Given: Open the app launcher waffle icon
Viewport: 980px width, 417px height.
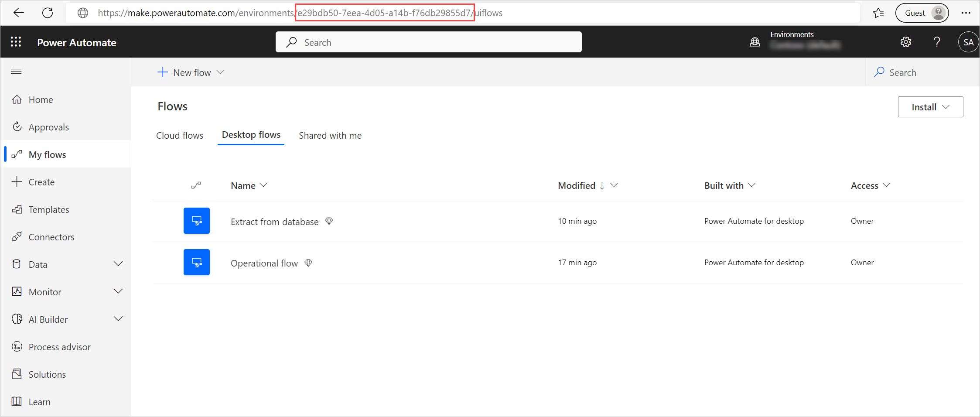Looking at the screenshot, I should click(16, 41).
